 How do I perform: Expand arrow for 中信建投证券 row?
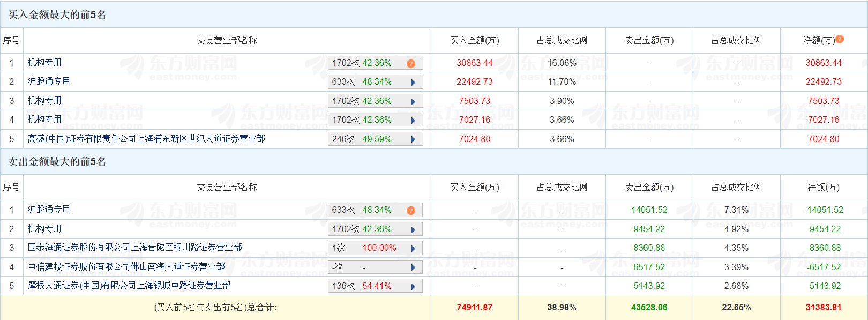click(x=413, y=267)
